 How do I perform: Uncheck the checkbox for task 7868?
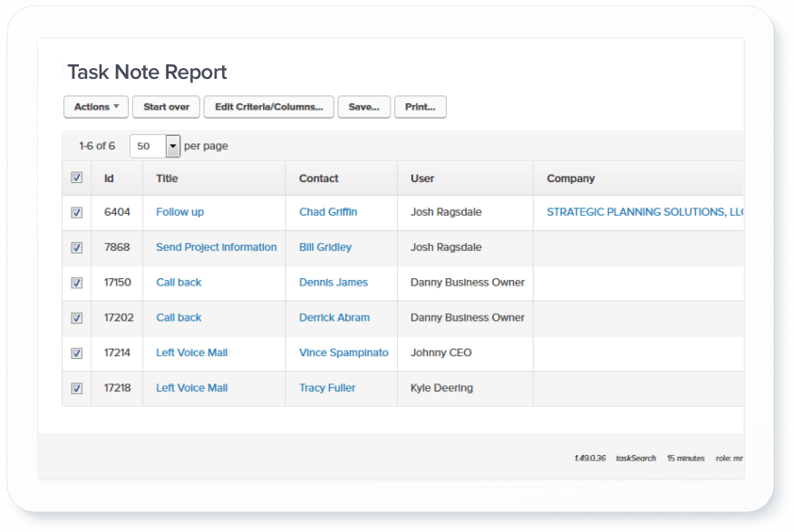[76, 247]
